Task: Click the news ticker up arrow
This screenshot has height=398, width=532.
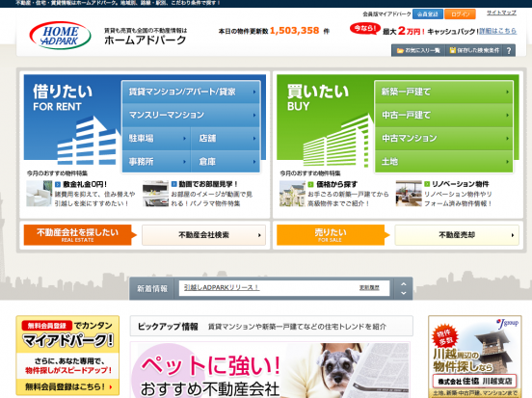Action: point(404,284)
